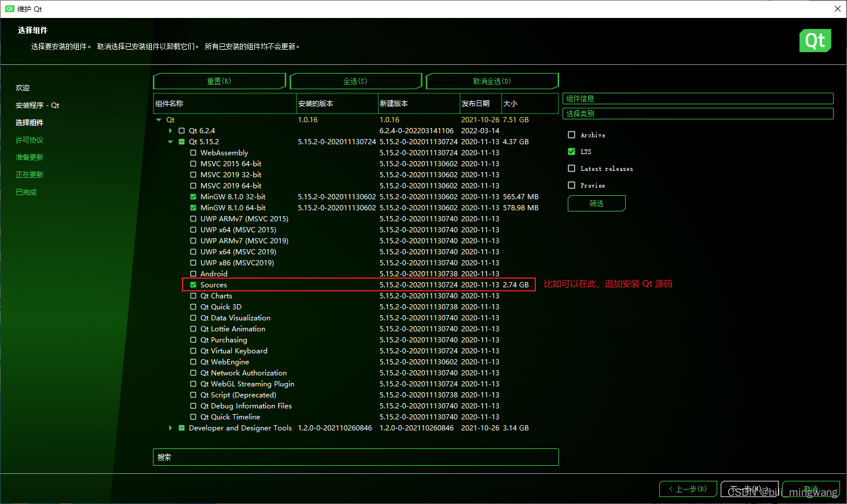847x504 pixels.
Task: Click the 筛选 filter button
Action: [597, 203]
